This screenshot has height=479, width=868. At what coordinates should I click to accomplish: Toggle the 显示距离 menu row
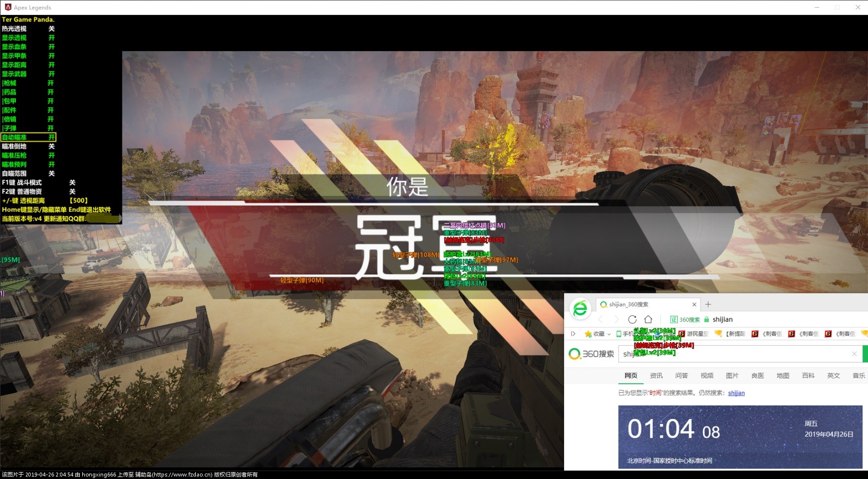[x=28, y=65]
